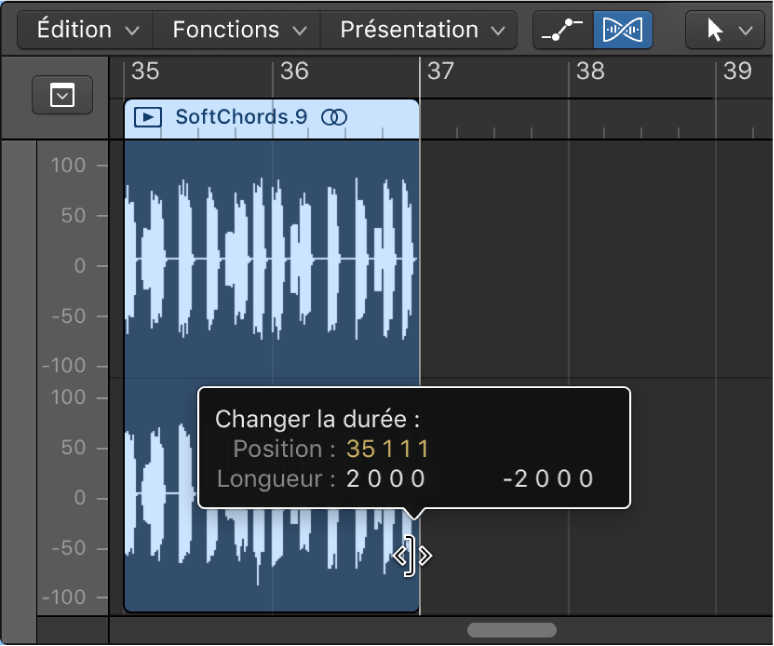This screenshot has width=774, height=646.
Task: Click the Position value 35 1 1 1
Action: point(387,449)
